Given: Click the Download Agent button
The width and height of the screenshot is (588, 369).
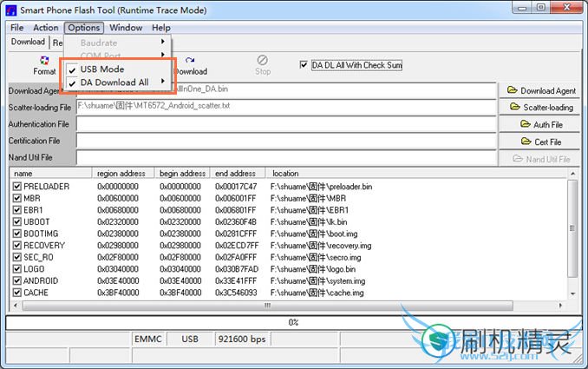Looking at the screenshot, I should pos(539,90).
